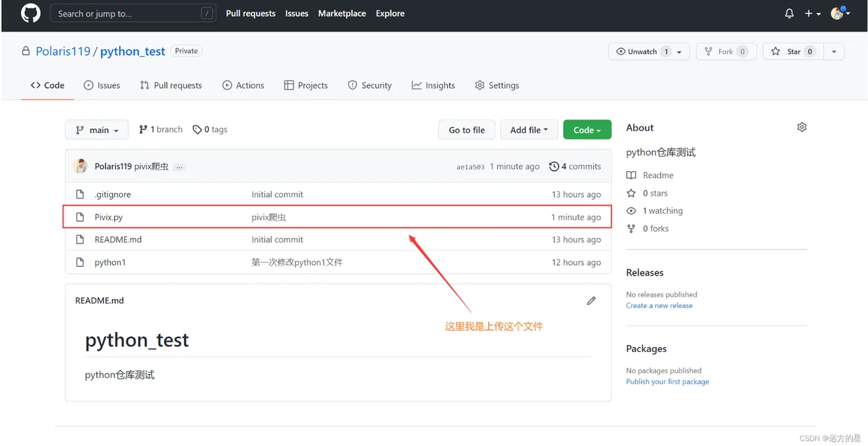This screenshot has height=446, width=868.
Task: Open the About settings gear icon
Action: 802,127
